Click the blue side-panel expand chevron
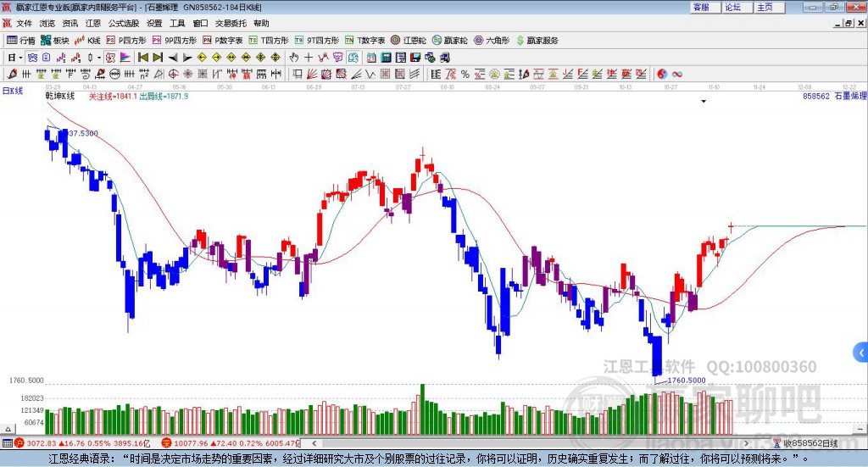 (x=861, y=353)
